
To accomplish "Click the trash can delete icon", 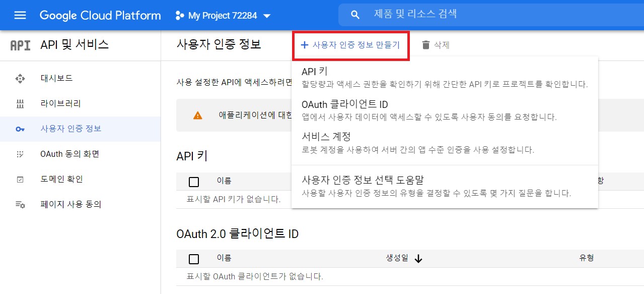I will pyautogui.click(x=426, y=45).
